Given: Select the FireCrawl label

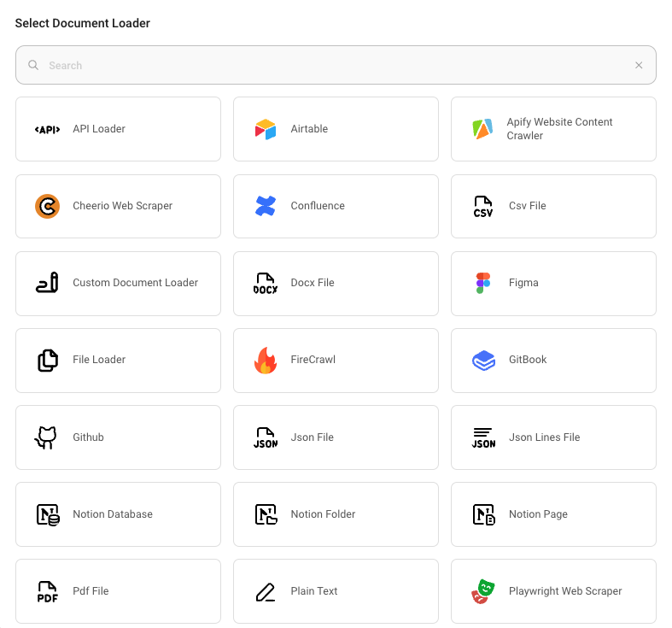Looking at the screenshot, I should coord(313,360).
